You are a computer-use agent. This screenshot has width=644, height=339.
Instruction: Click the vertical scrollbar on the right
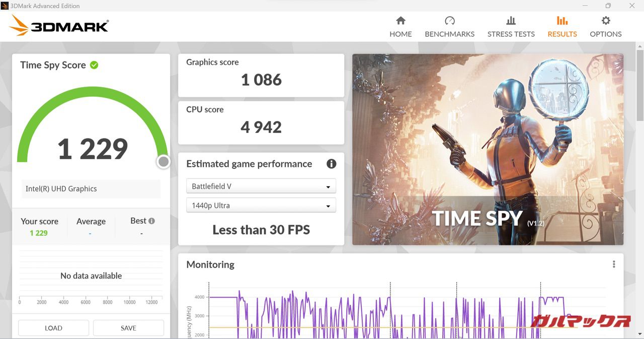pos(639,86)
